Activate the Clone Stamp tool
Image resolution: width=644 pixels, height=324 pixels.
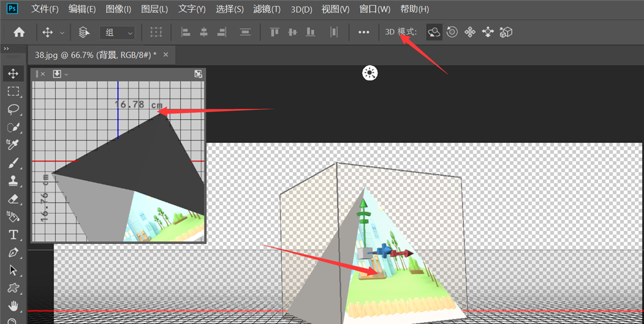pyautogui.click(x=13, y=181)
